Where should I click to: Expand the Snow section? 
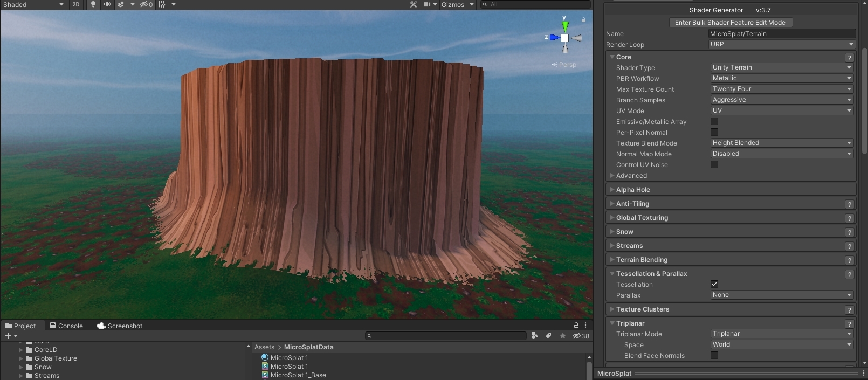[x=624, y=232]
